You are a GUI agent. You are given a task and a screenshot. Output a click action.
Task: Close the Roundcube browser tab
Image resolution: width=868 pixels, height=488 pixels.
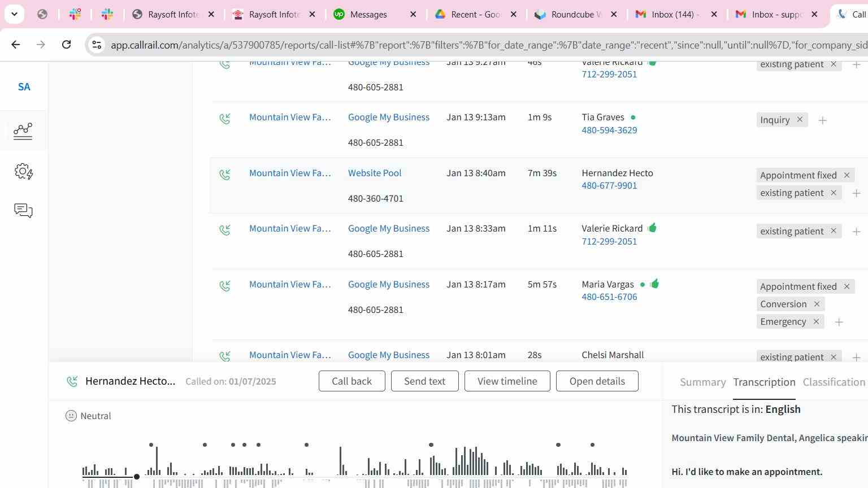(614, 15)
